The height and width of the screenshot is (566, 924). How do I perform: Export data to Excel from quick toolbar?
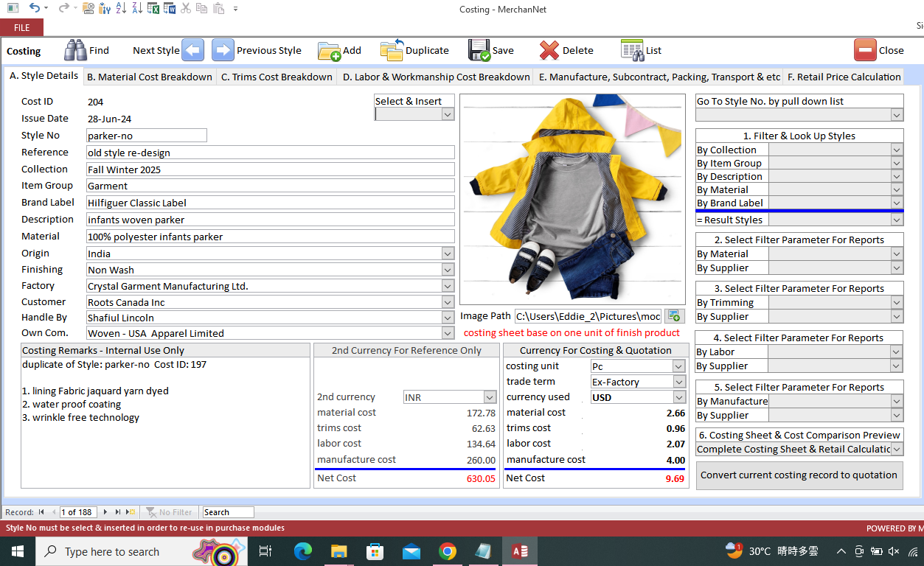coord(152,9)
